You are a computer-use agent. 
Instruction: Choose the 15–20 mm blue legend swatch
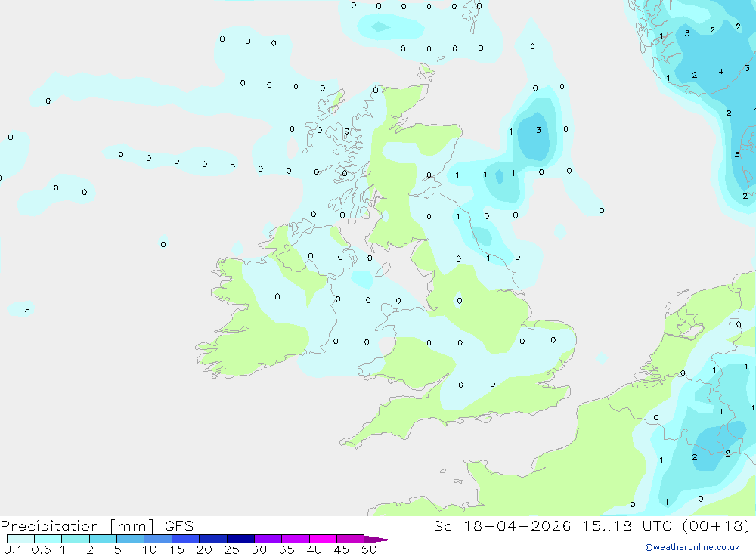[186, 539]
